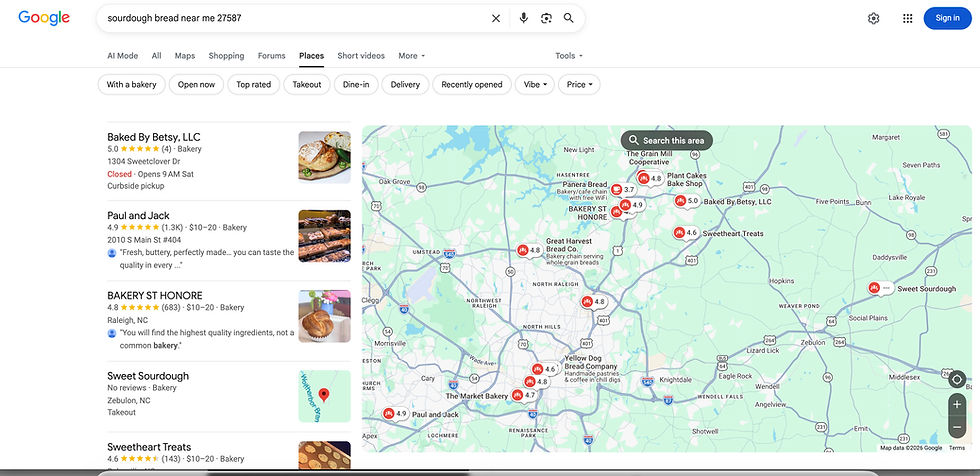Select the Places tab
Image resolution: width=980 pixels, height=476 pixels.
point(311,56)
